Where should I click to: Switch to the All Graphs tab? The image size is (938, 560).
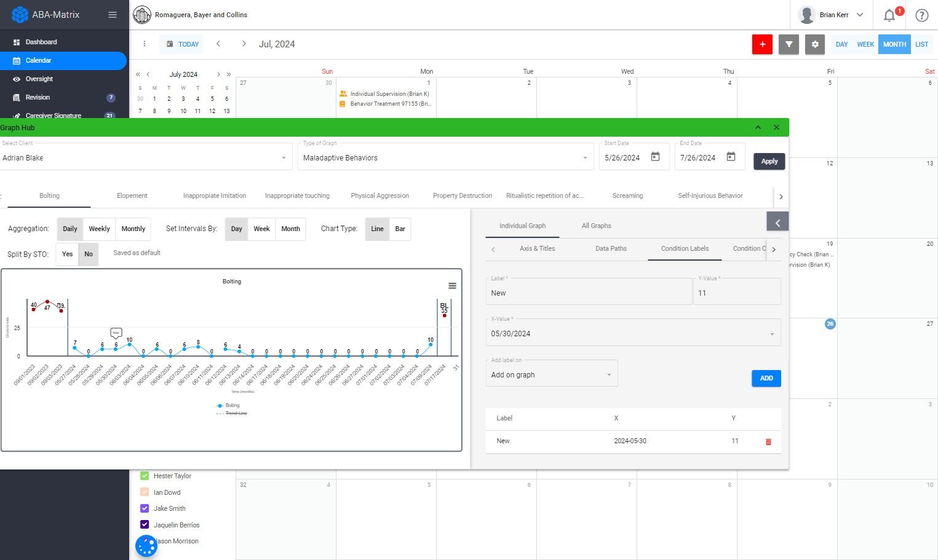(595, 226)
